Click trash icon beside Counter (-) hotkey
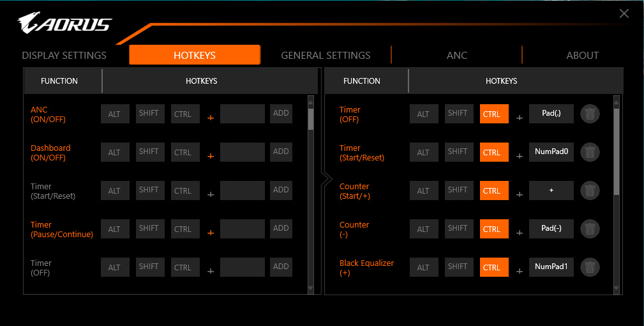Image resolution: width=644 pixels, height=326 pixels. (590, 229)
